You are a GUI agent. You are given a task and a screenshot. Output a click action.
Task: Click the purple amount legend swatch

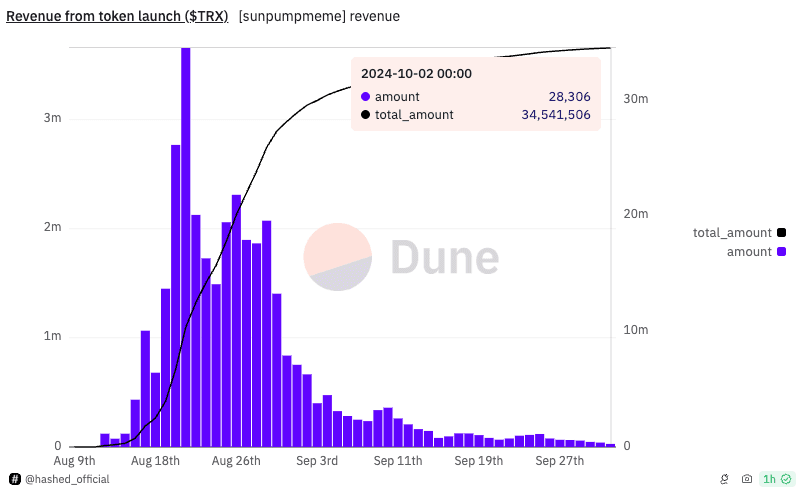tap(781, 252)
